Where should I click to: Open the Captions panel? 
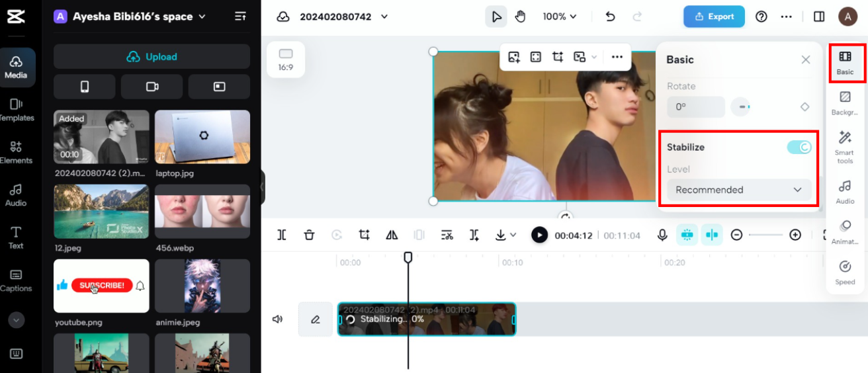[17, 280]
